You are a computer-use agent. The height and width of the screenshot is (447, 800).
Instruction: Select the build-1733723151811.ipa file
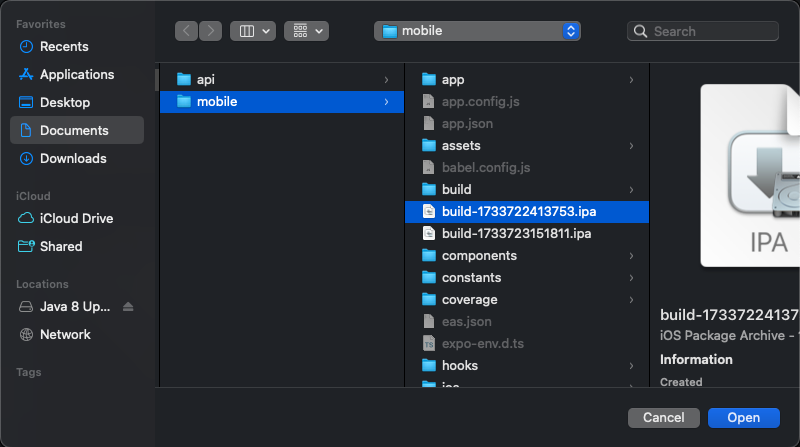coord(516,234)
